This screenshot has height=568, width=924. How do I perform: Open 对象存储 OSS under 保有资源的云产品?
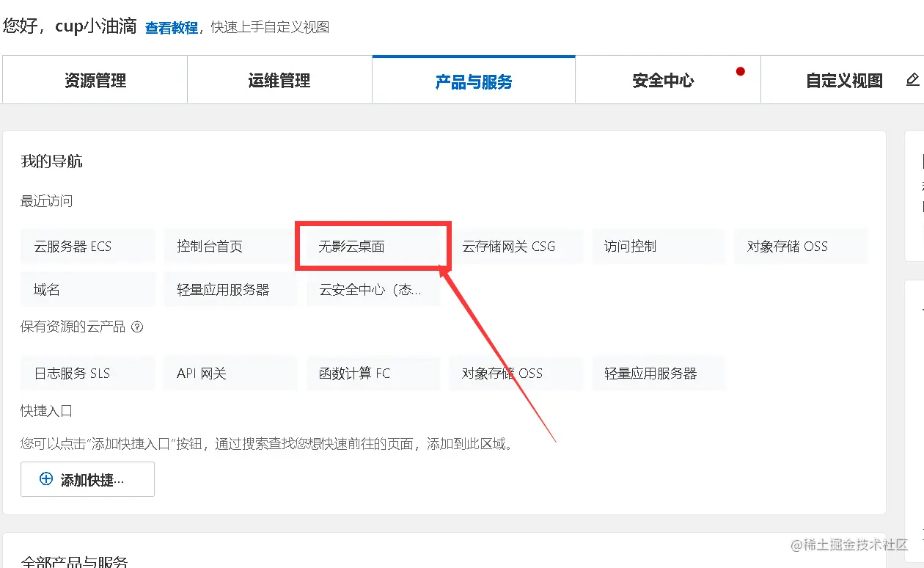click(x=516, y=374)
